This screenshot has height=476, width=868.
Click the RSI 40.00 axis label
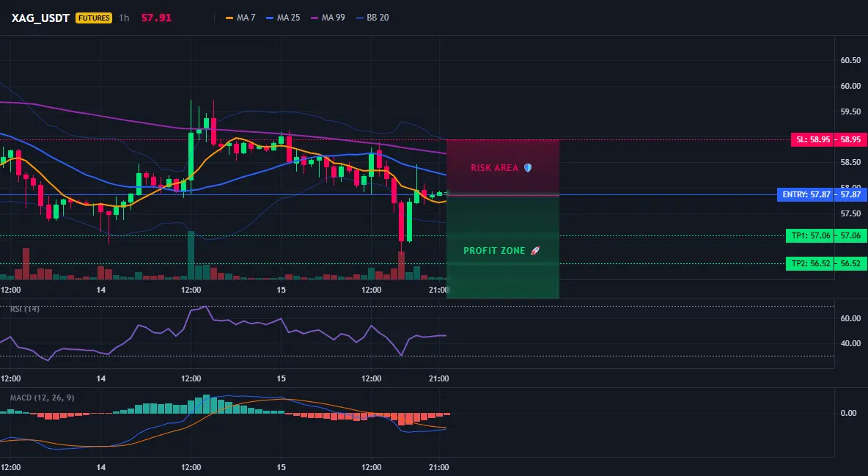850,343
